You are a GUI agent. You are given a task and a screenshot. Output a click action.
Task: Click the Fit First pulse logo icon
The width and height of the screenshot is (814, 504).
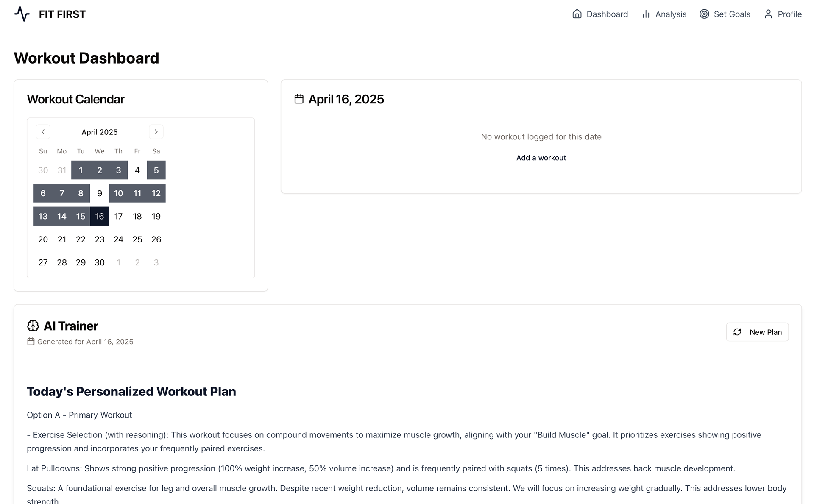coord(22,14)
